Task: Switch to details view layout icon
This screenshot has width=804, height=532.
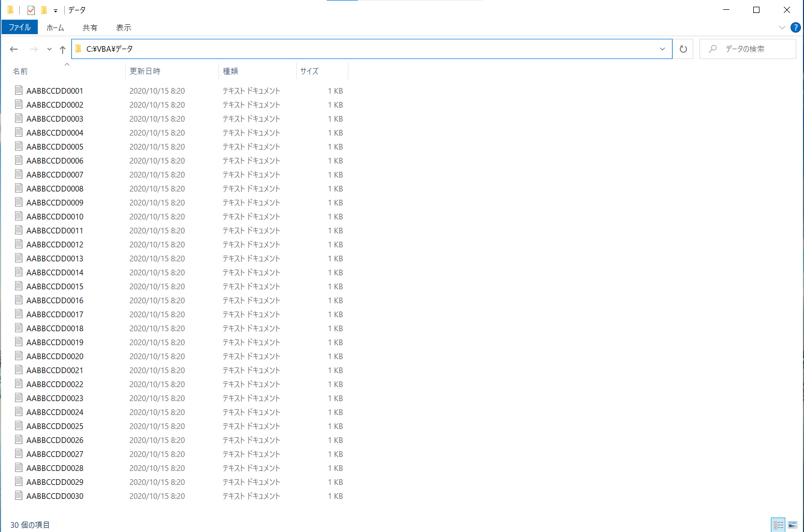Action: click(778, 525)
